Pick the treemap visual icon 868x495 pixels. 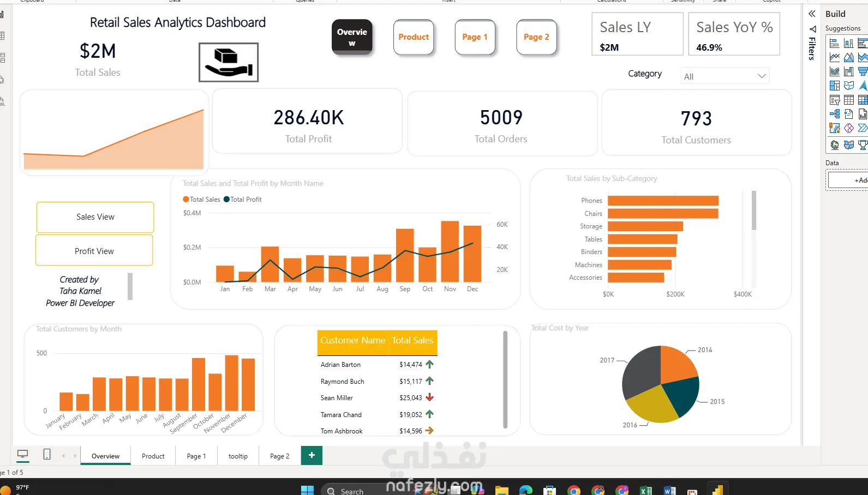(834, 86)
